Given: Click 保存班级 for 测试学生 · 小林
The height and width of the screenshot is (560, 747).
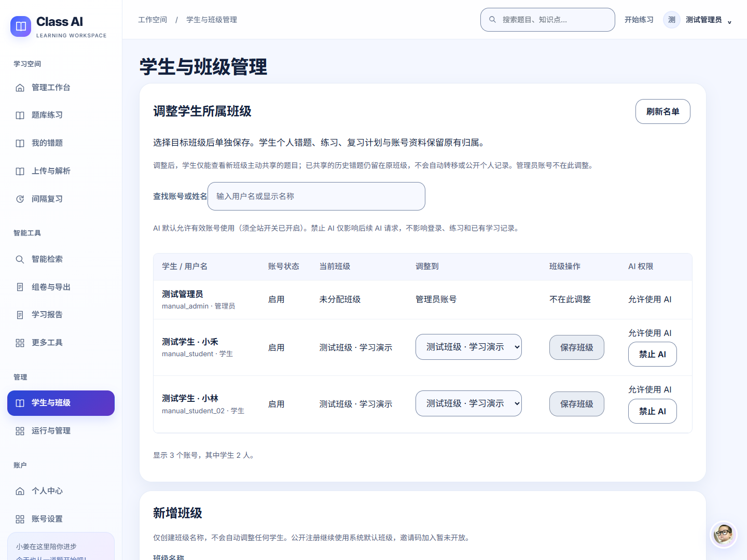Looking at the screenshot, I should pyautogui.click(x=576, y=404).
